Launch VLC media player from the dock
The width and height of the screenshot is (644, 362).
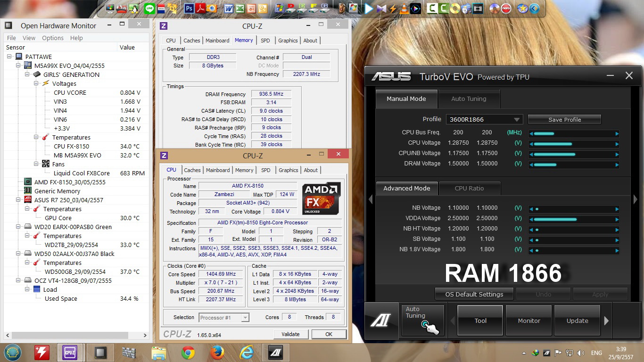click(x=404, y=8)
